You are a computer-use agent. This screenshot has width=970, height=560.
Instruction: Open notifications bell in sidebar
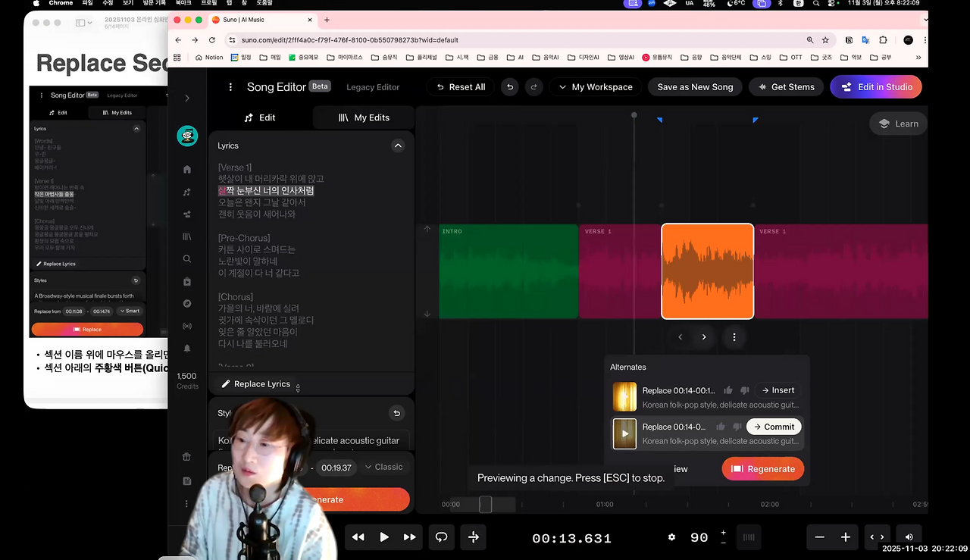(187, 349)
